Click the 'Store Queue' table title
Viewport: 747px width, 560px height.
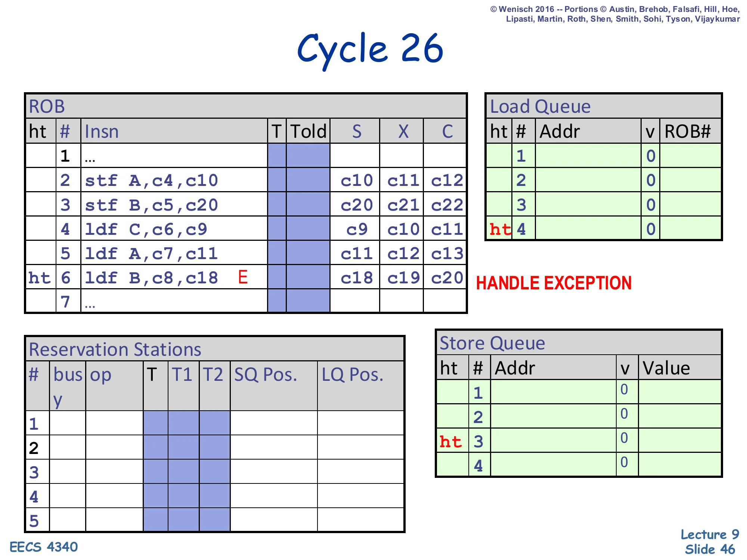492,343
